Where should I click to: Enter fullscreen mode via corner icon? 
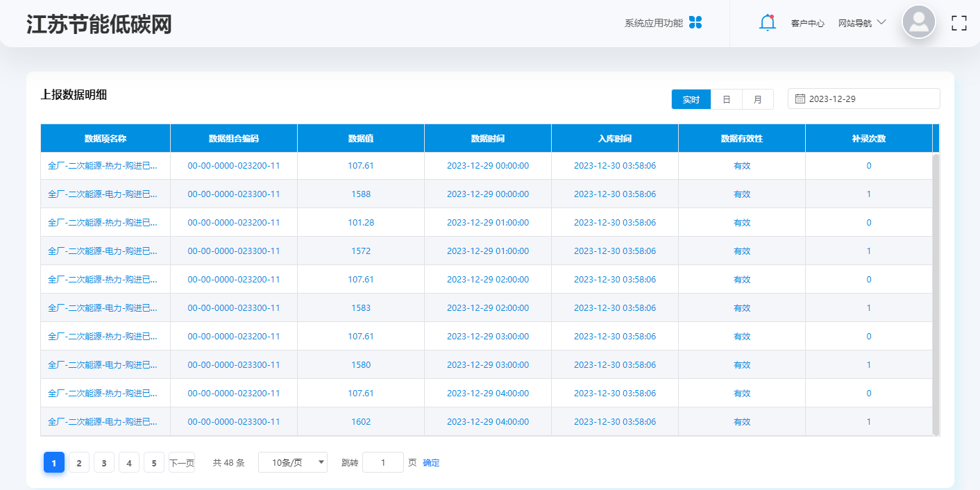(959, 23)
